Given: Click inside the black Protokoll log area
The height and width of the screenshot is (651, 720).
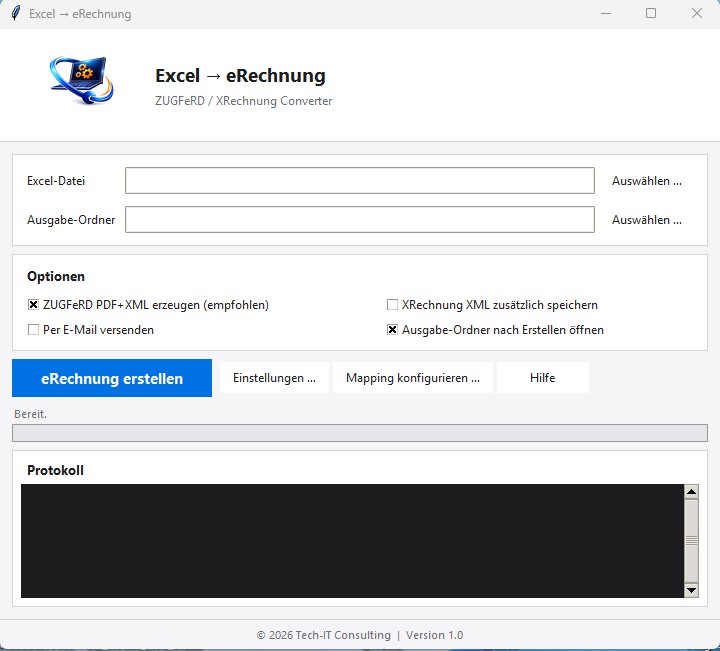Looking at the screenshot, I should pyautogui.click(x=352, y=541).
